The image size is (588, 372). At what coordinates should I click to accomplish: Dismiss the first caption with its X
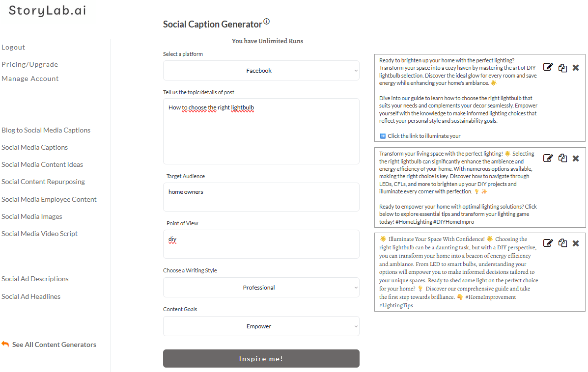tap(576, 68)
